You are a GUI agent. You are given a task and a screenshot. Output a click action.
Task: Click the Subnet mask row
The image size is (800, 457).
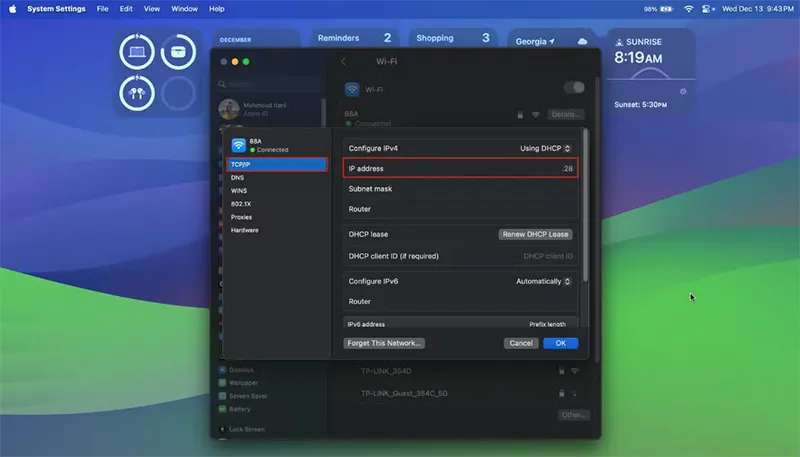(x=461, y=189)
